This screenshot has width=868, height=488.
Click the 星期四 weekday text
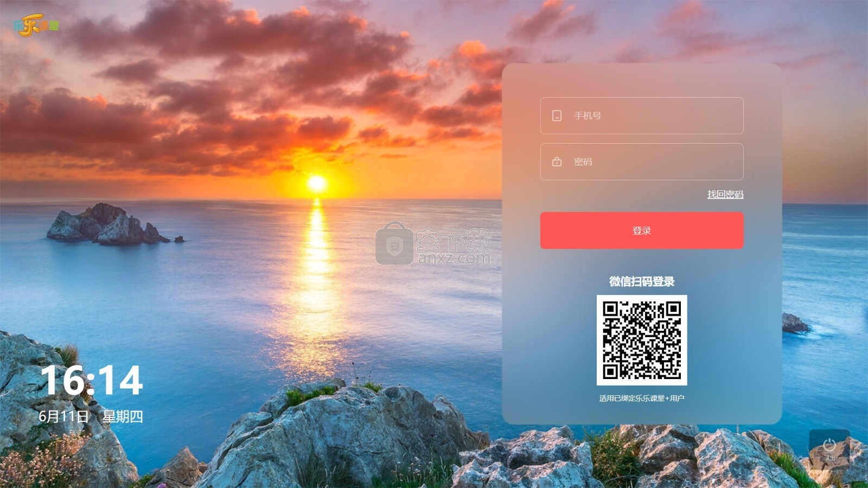(123, 416)
